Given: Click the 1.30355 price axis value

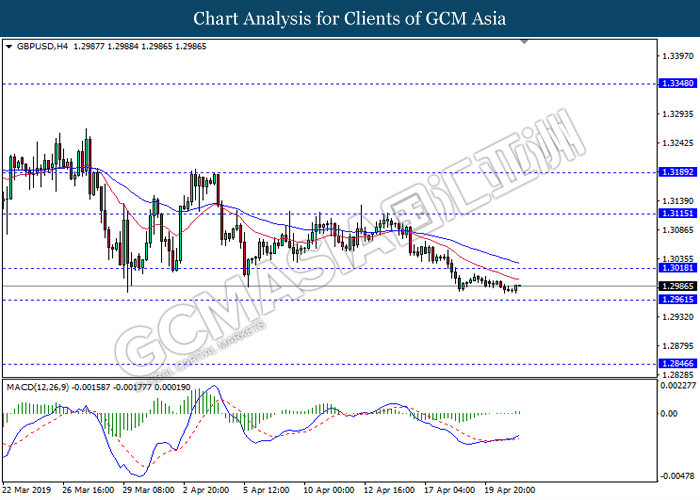Looking at the screenshot, I should [x=678, y=259].
